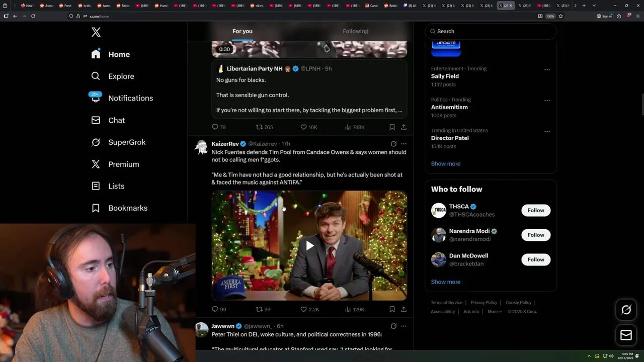This screenshot has height=362, width=644.
Task: Follow Dan McDowell
Action: (x=536, y=259)
